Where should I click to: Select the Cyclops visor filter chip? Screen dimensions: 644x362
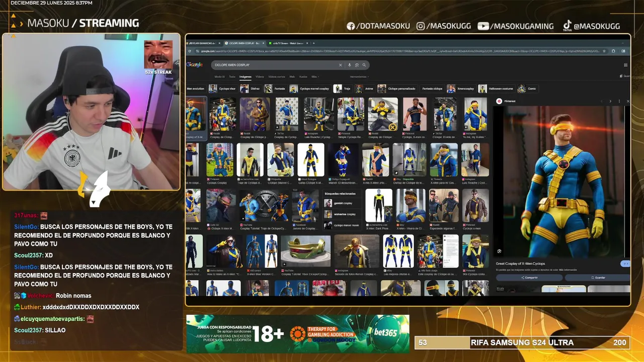tap(223, 88)
